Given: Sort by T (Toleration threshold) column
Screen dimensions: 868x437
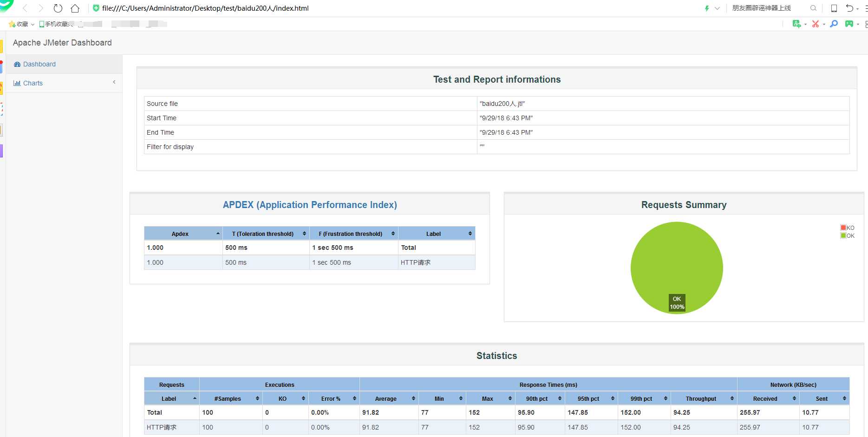Looking at the screenshot, I should [x=266, y=234].
